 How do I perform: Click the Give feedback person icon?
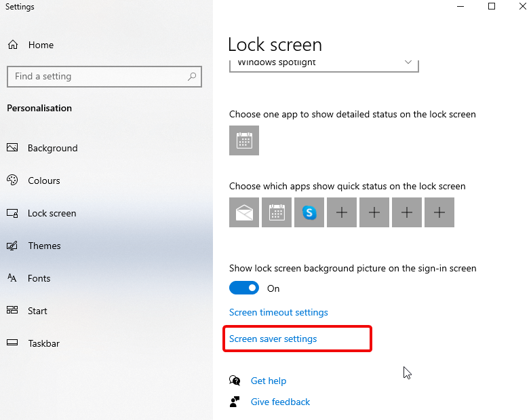235,402
